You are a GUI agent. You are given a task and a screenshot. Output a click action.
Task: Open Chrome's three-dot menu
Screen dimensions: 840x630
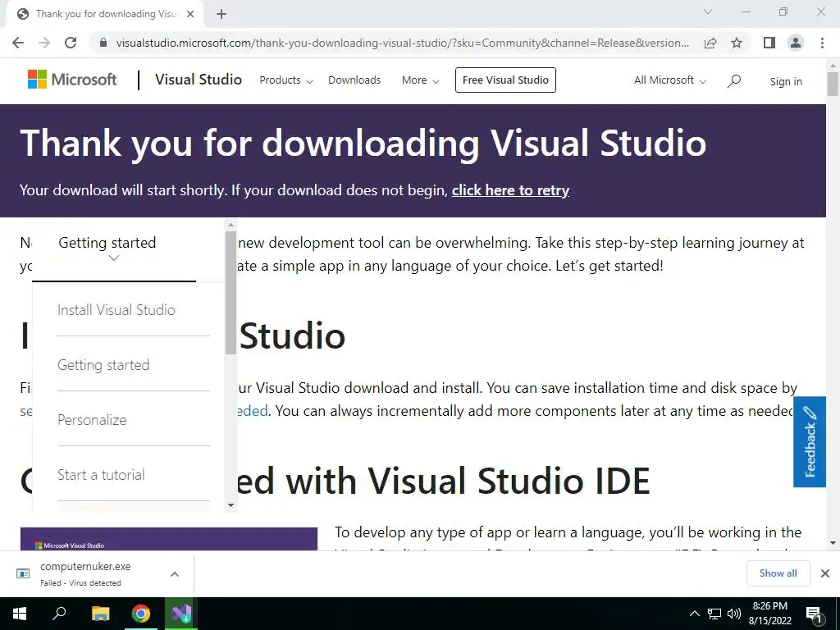pyautogui.click(x=822, y=43)
